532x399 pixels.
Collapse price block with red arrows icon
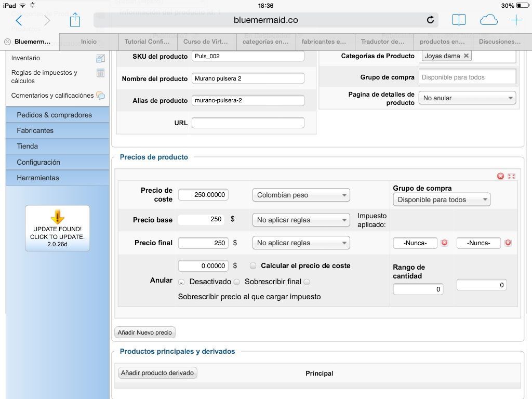[511, 176]
